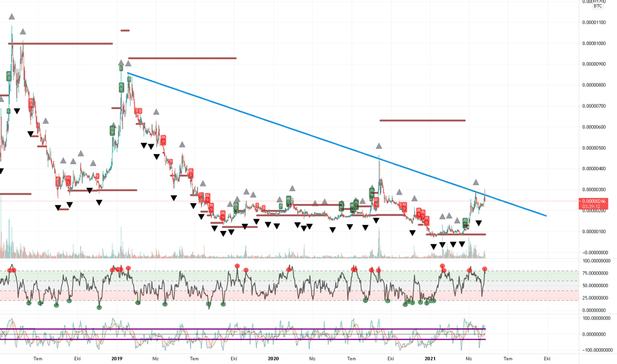Click the 0.00000300 price axis label

[x=594, y=190]
